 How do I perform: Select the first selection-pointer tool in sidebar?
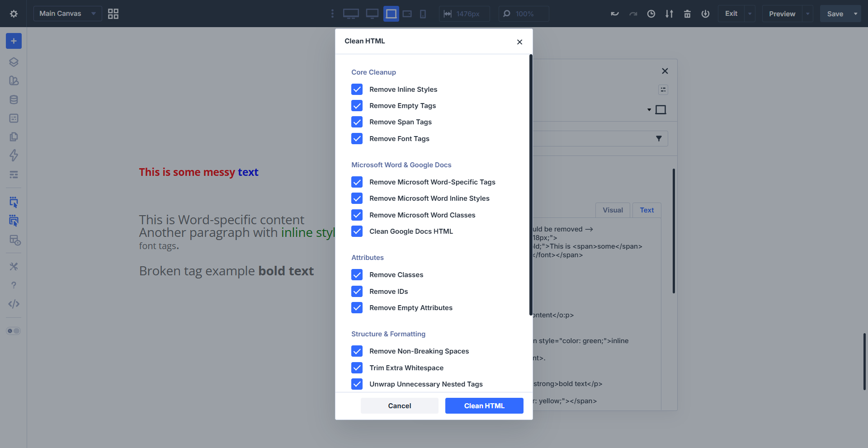(14, 202)
